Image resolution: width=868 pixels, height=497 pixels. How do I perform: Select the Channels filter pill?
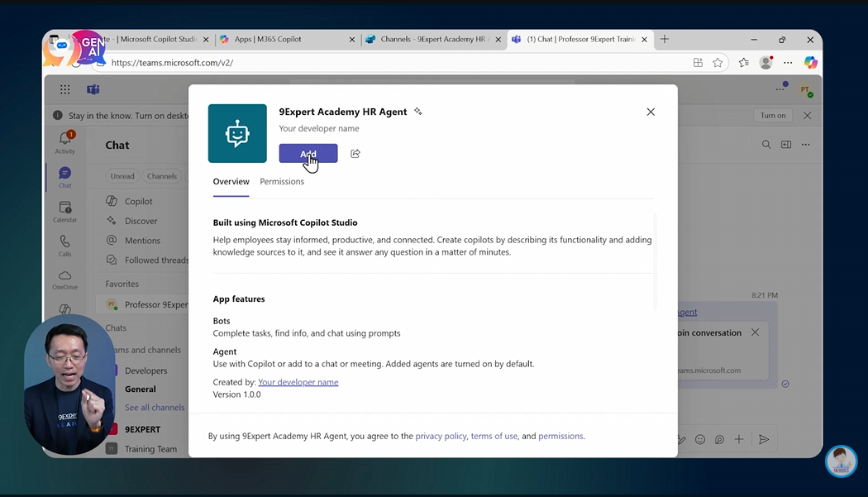pyautogui.click(x=161, y=175)
